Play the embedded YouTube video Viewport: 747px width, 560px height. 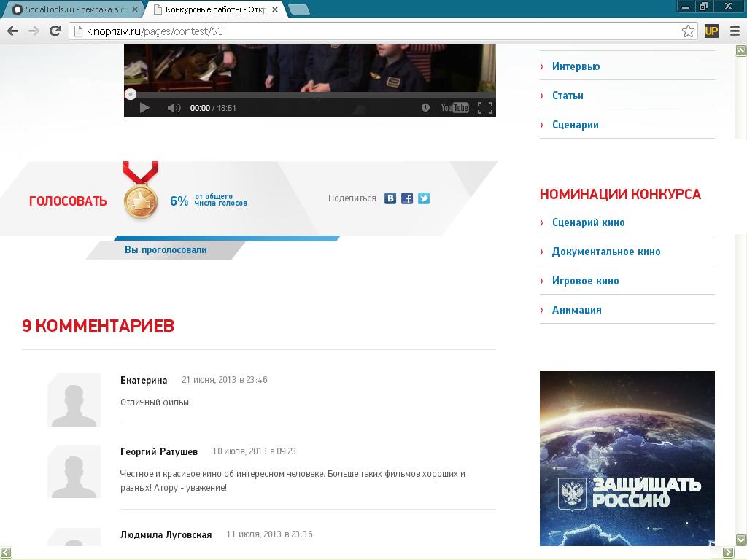tap(144, 108)
